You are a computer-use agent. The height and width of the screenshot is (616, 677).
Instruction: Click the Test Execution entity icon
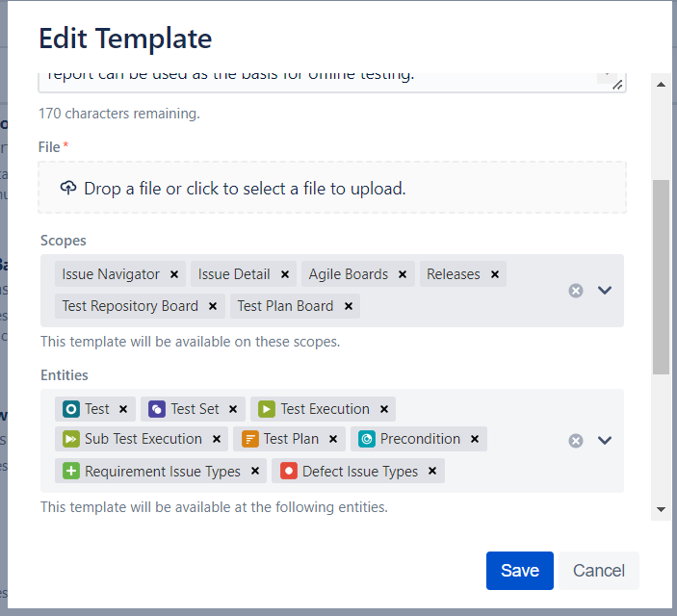tap(266, 409)
